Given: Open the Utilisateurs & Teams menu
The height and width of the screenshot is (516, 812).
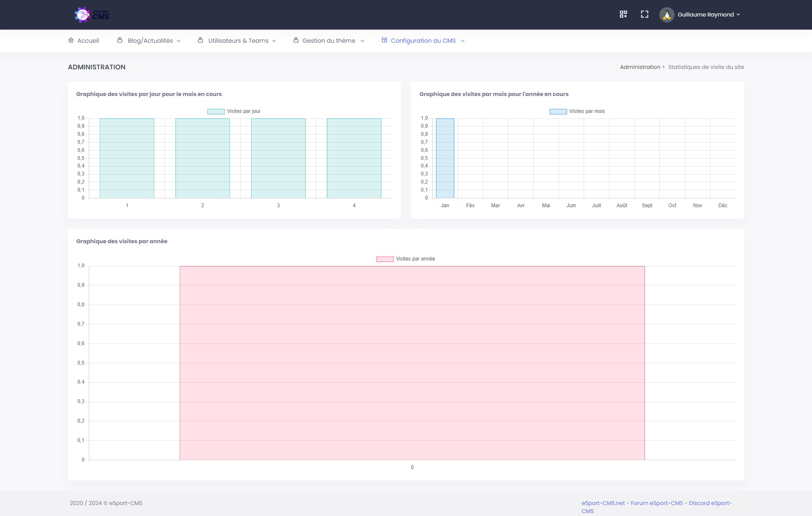Looking at the screenshot, I should click(237, 41).
